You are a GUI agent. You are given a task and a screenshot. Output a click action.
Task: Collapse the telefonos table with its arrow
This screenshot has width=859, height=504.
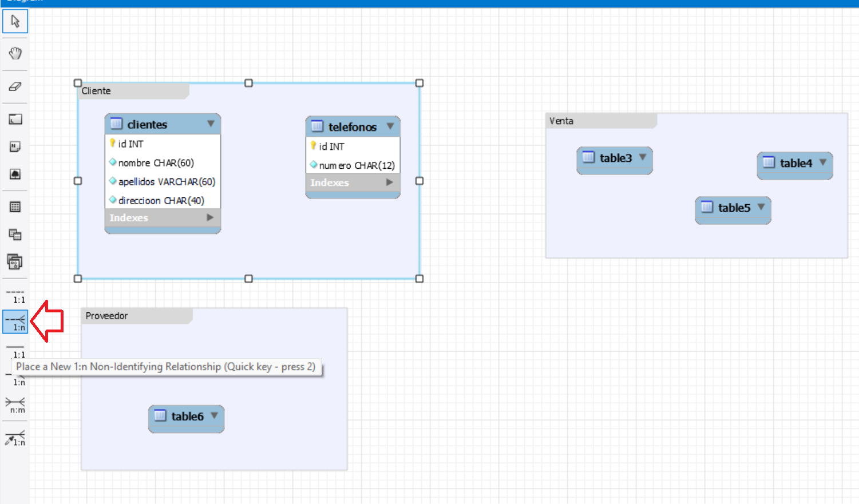coord(390,126)
